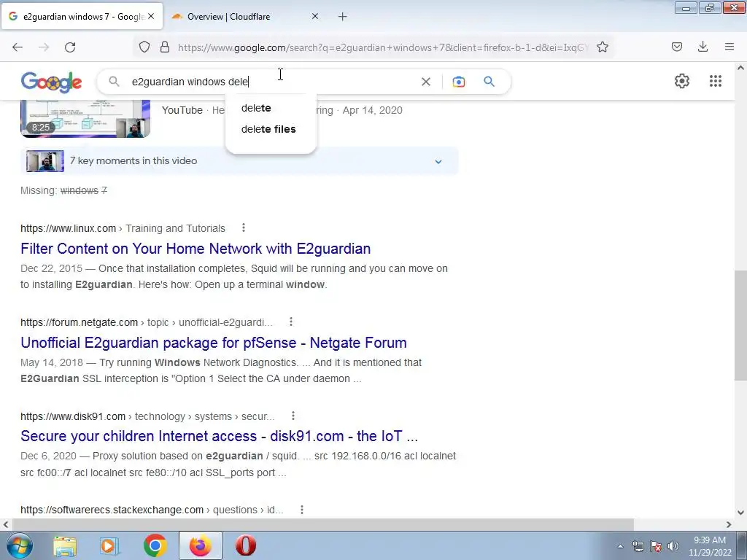
Task: Expand the 7 key moments dropdown
Action: coord(438,161)
